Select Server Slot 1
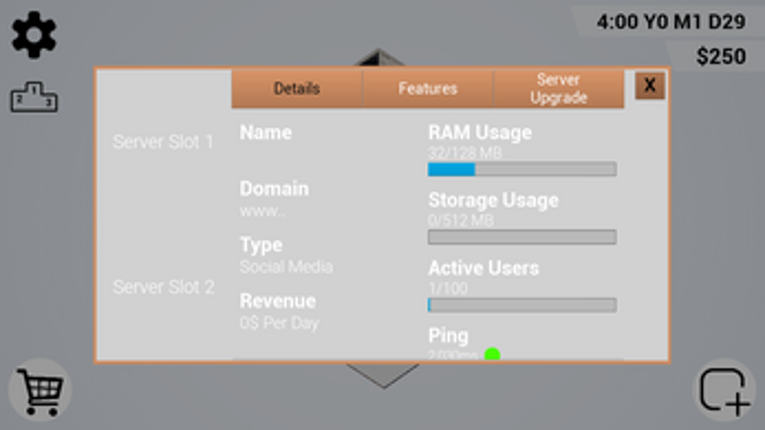This screenshot has width=765, height=430. tap(163, 142)
